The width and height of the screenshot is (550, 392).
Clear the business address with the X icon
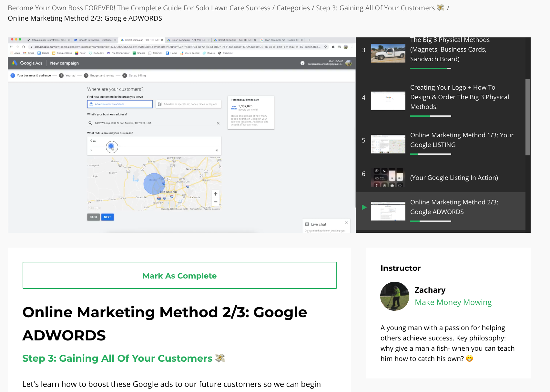point(218,123)
